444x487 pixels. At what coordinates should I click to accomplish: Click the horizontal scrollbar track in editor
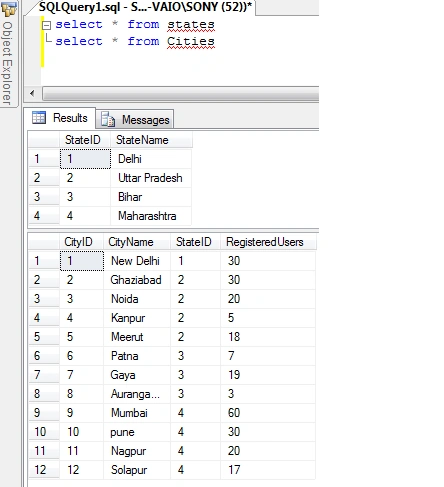pyautogui.click(x=181, y=93)
